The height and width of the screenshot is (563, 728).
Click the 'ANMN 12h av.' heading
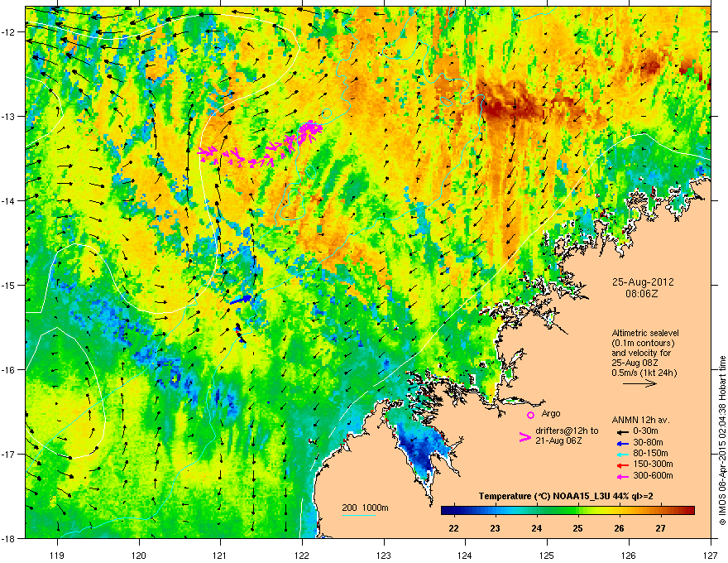(640, 420)
